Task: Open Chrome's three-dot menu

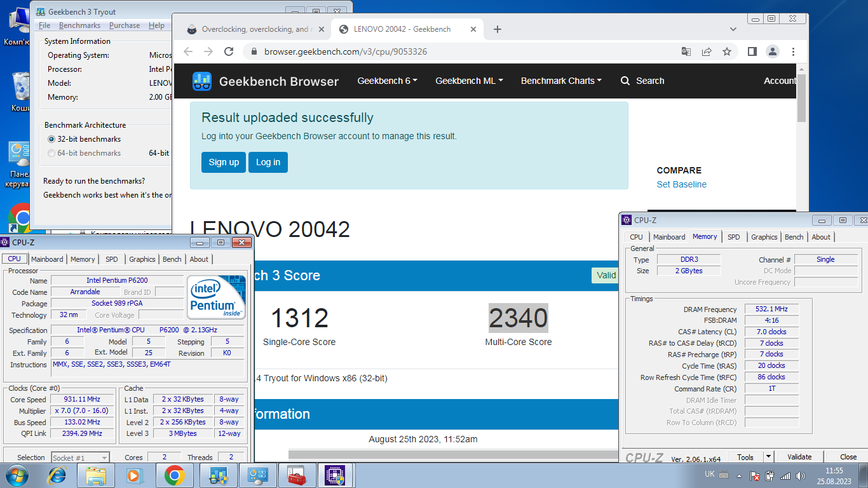Action: tap(794, 51)
